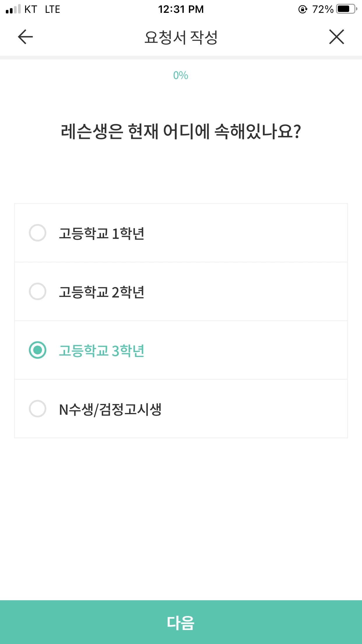
Task: Choose the 고등학교 2학년 radio circle
Action: pos(38,291)
